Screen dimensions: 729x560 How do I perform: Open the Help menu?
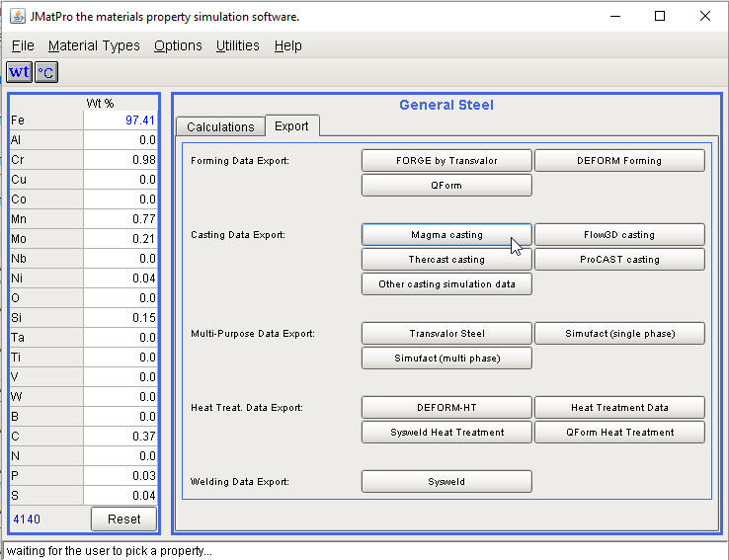coord(288,45)
